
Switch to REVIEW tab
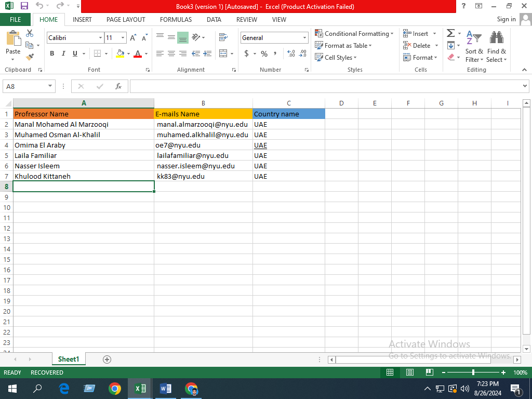coord(247,20)
